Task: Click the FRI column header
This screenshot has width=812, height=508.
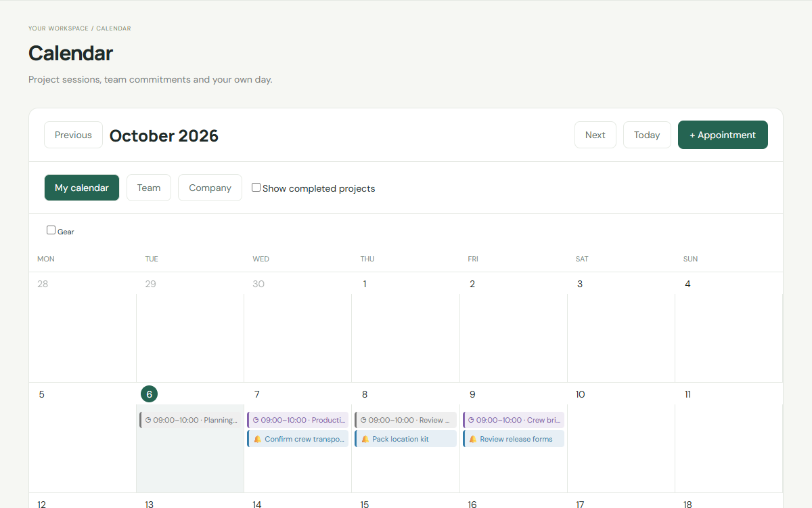Action: tap(473, 259)
